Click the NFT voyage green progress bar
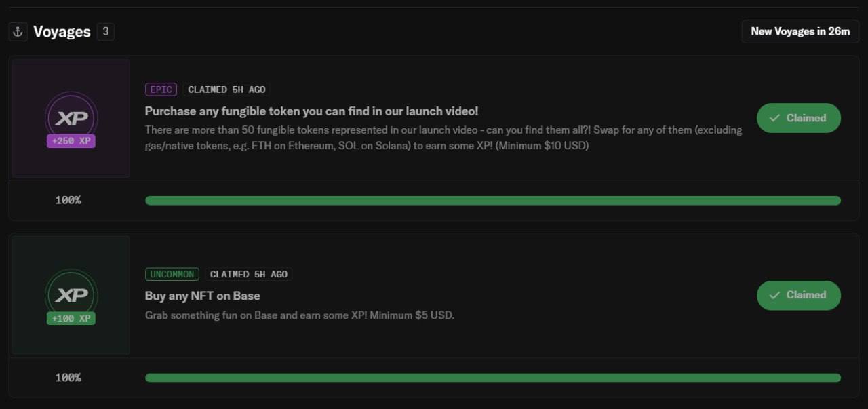 [x=493, y=378]
